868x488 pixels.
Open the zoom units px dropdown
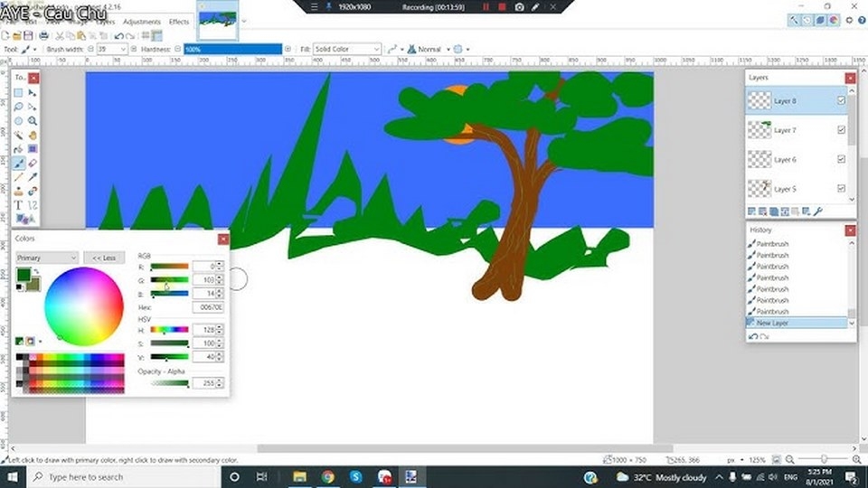click(741, 460)
